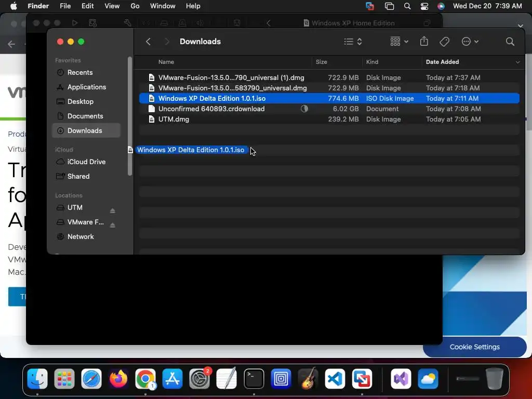Image resolution: width=532 pixels, height=399 pixels.
Task: Open Launchpad from the Dock
Action: tap(64, 379)
